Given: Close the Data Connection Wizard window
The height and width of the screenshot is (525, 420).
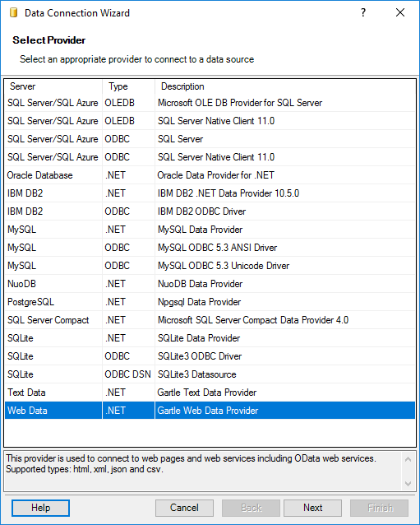Looking at the screenshot, I should pyautogui.click(x=400, y=12).
